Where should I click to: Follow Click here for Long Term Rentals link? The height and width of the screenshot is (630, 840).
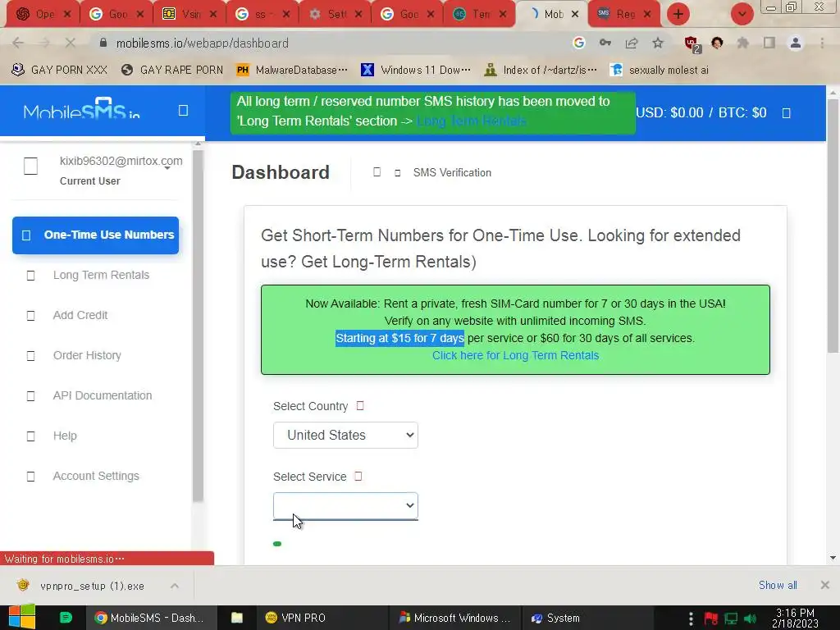point(515,355)
